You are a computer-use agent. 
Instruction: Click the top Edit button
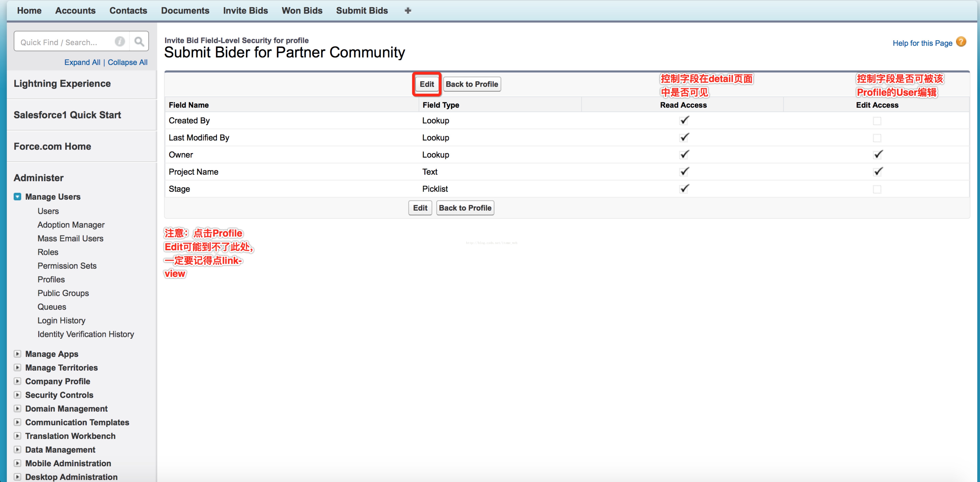[427, 84]
